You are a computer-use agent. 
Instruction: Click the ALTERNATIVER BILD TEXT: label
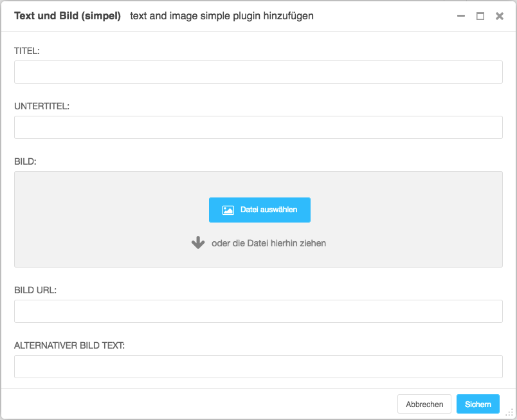pyautogui.click(x=69, y=345)
